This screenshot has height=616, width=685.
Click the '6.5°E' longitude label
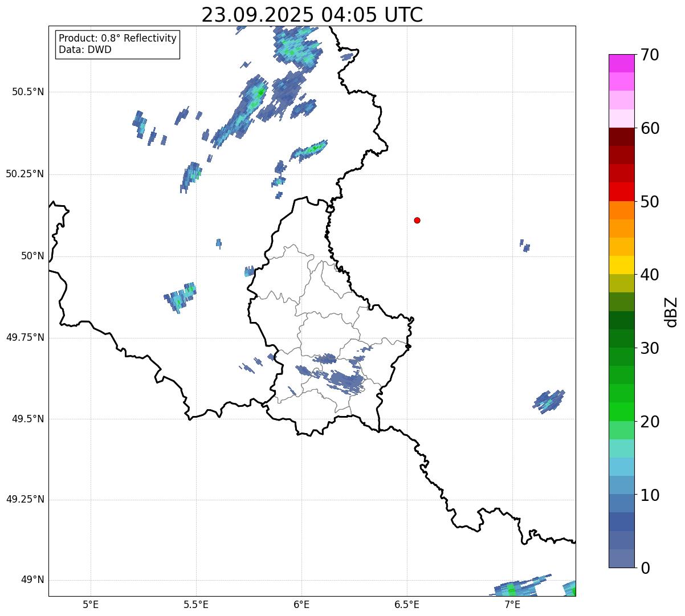pyautogui.click(x=407, y=605)
